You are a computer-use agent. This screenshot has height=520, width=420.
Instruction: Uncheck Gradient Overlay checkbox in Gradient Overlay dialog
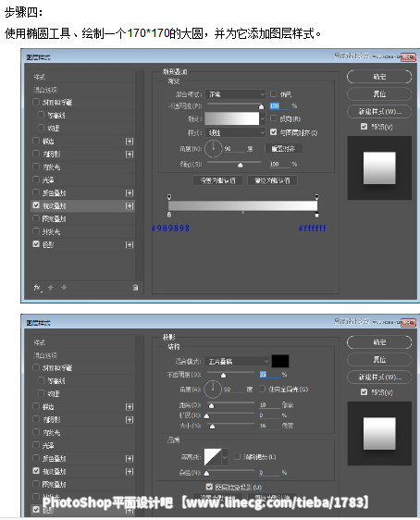36,205
